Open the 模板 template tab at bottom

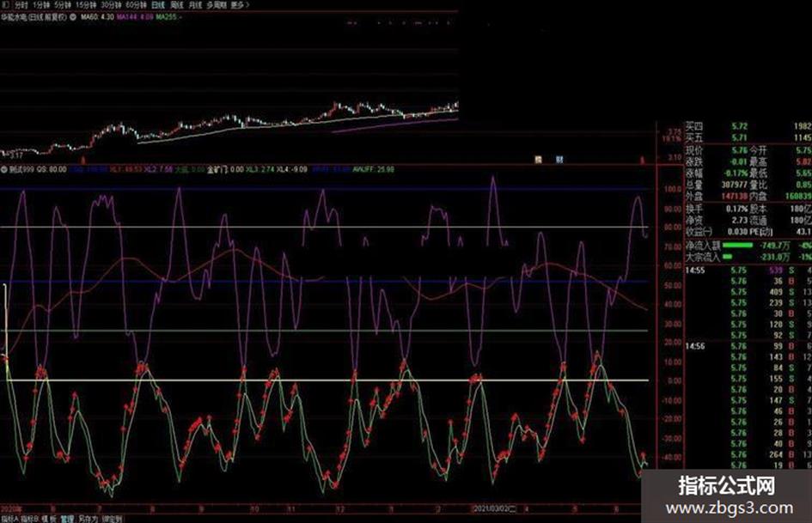click(49, 519)
